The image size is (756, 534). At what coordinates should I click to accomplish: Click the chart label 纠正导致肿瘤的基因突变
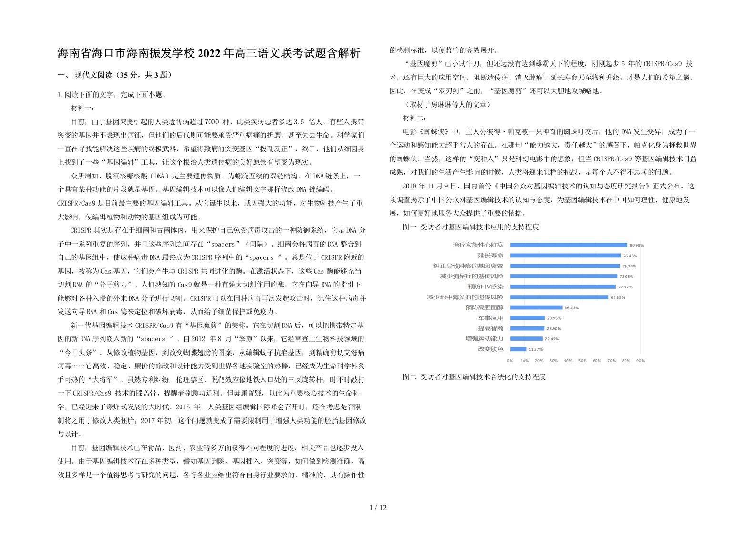[x=468, y=266]
